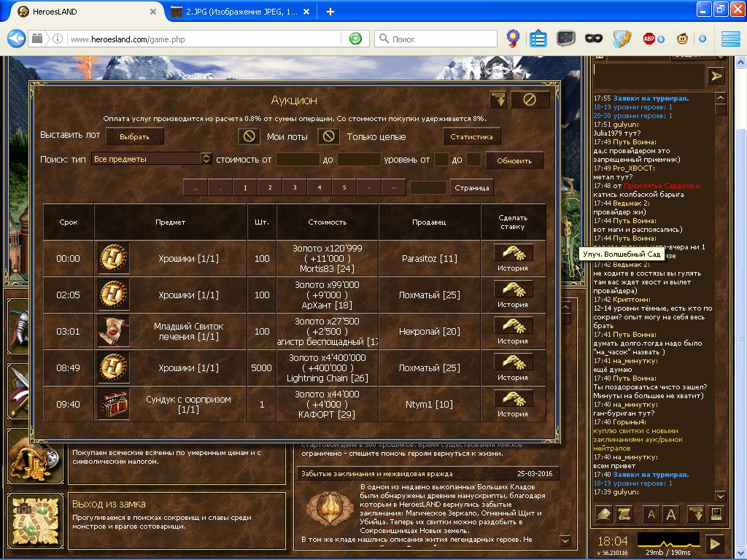The image size is (747, 560).
Task: Toggle the Мои лоты filter
Action: (249, 136)
